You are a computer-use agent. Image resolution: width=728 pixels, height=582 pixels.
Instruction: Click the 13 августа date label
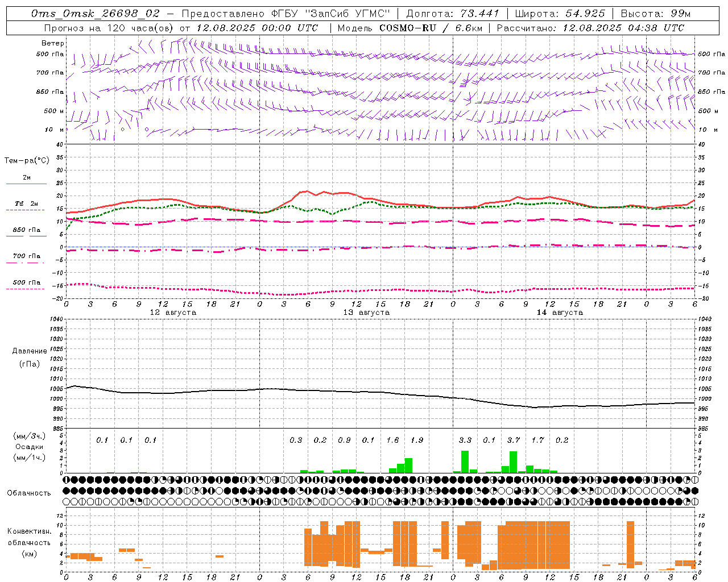[x=366, y=313]
